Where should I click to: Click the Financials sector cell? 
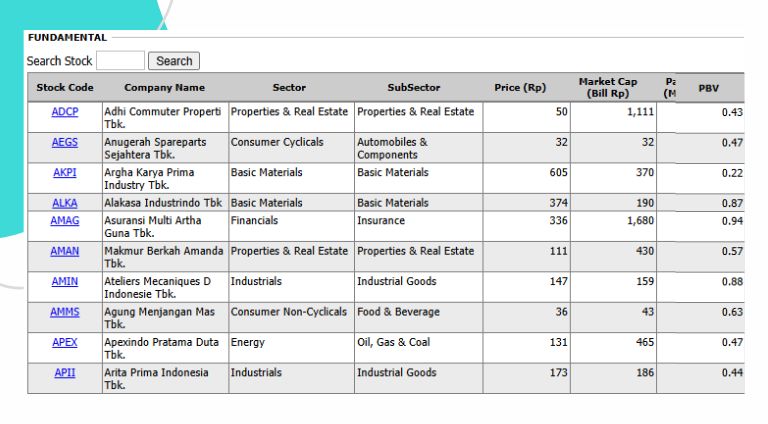click(x=291, y=226)
